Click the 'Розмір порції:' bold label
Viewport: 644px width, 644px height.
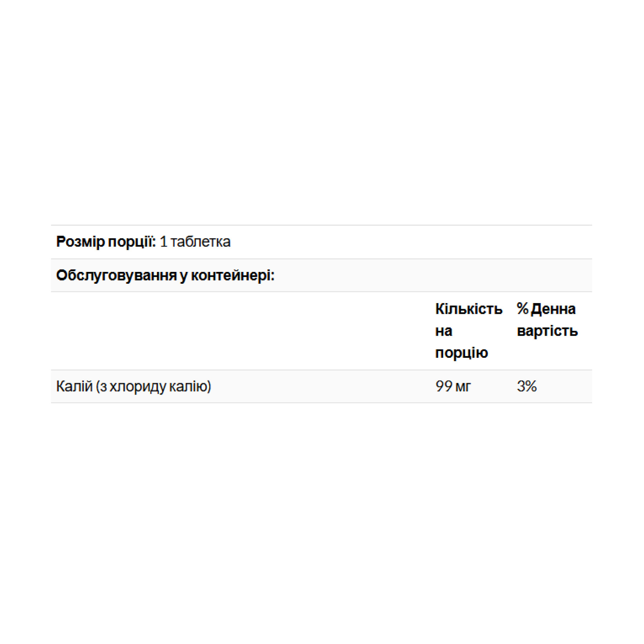pos(106,242)
